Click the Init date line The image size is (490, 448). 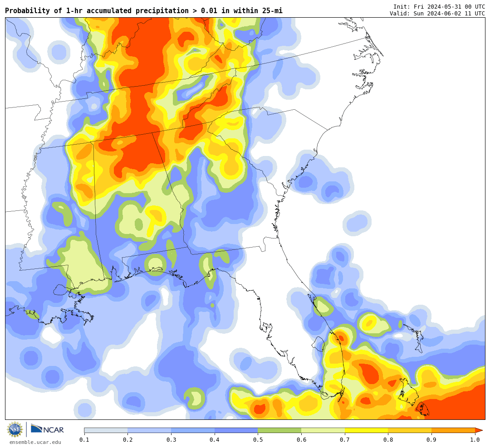(439, 6)
